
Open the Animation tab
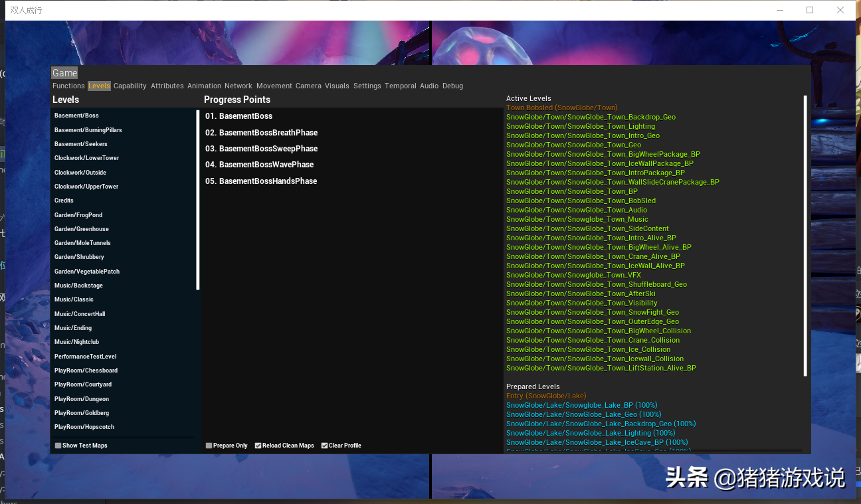tap(204, 86)
